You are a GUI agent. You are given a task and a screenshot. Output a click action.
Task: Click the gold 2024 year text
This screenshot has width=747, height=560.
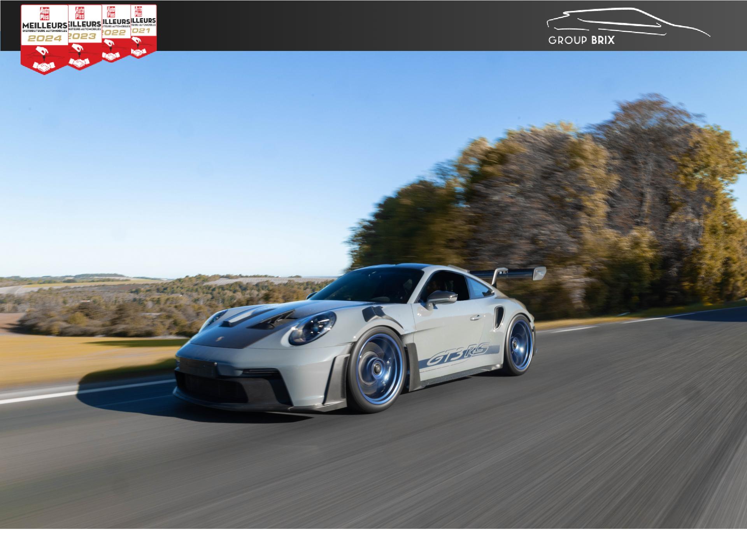(44, 38)
